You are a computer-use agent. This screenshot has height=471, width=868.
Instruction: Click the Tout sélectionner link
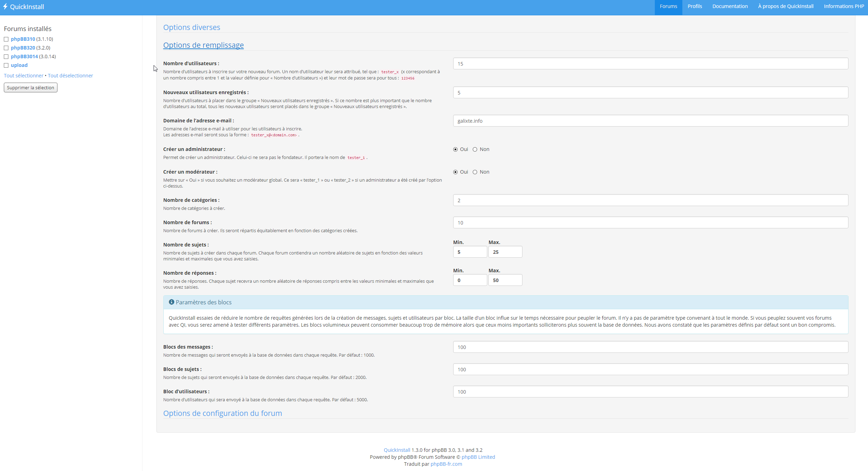tap(24, 76)
